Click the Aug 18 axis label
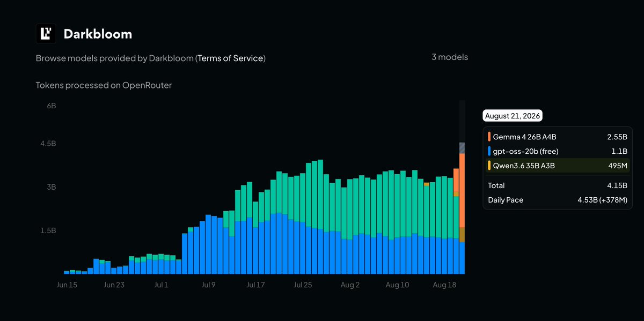 tap(444, 285)
